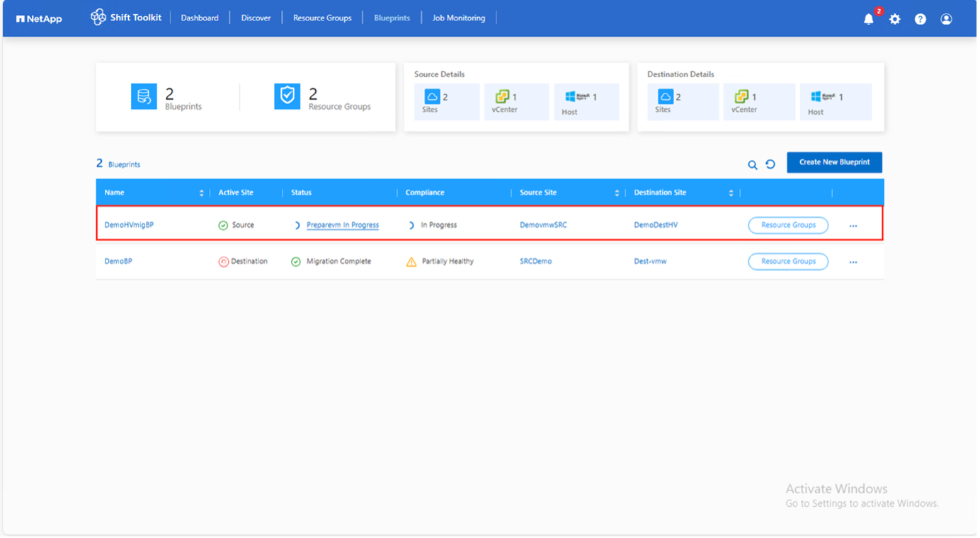Open settings via the gear icon
The height and width of the screenshot is (538, 980).
(x=895, y=19)
